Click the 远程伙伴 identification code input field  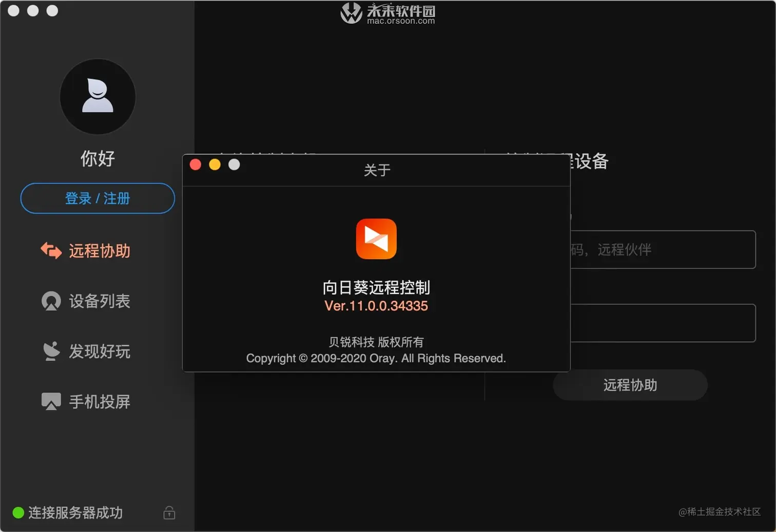[663, 249]
